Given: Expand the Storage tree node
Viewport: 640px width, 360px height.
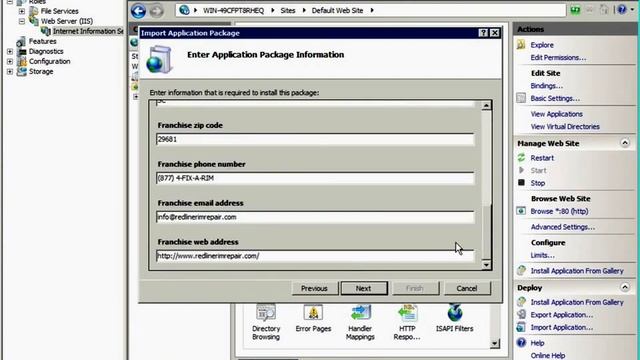Looking at the screenshot, I should click(10, 71).
